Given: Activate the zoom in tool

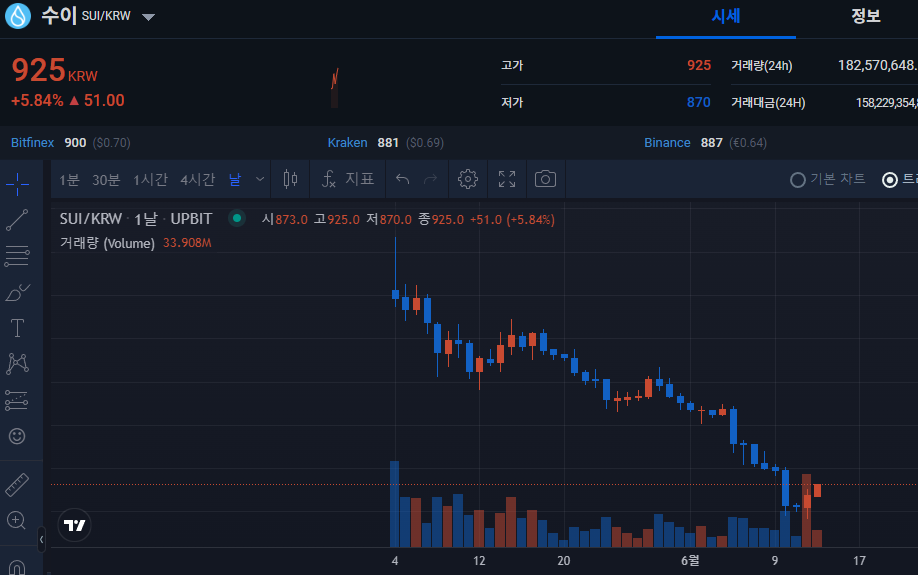Looking at the screenshot, I should 16,520.
